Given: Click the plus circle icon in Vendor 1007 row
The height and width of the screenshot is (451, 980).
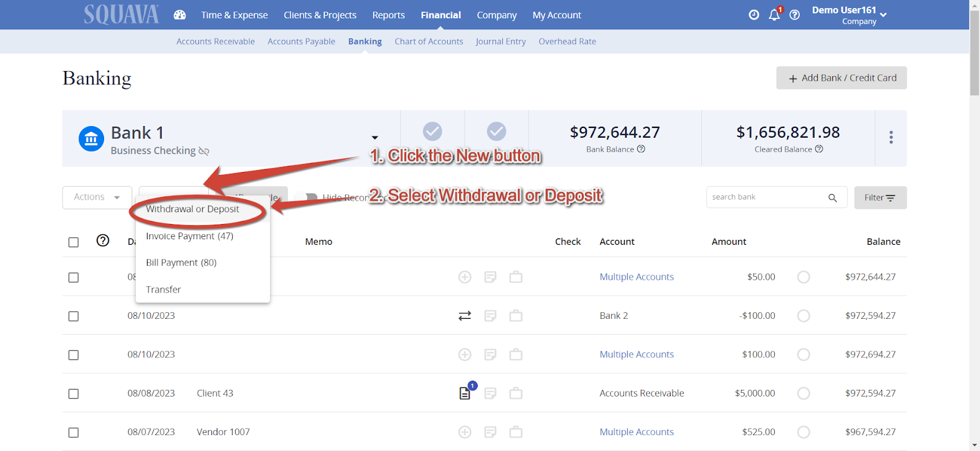Looking at the screenshot, I should [465, 432].
